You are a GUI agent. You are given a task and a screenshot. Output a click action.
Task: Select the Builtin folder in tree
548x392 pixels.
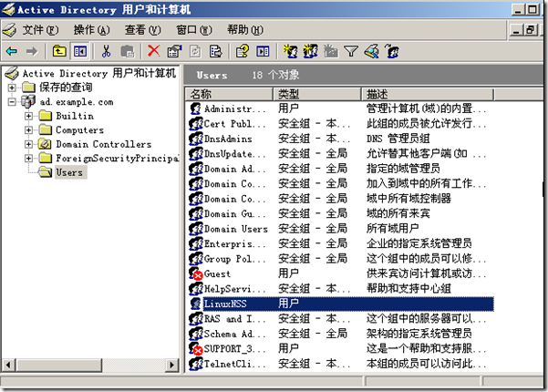coord(75,116)
